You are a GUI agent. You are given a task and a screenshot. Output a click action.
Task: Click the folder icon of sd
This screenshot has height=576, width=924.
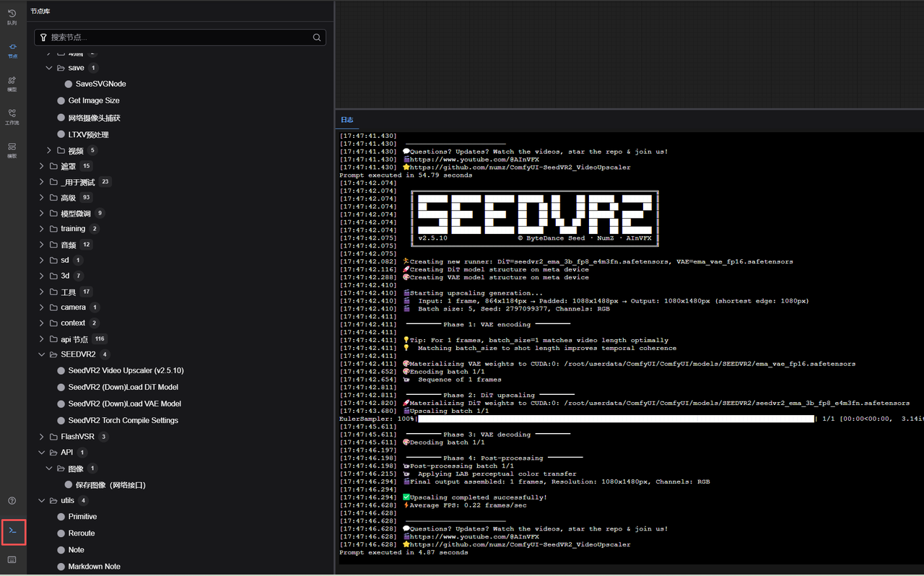[x=54, y=260]
